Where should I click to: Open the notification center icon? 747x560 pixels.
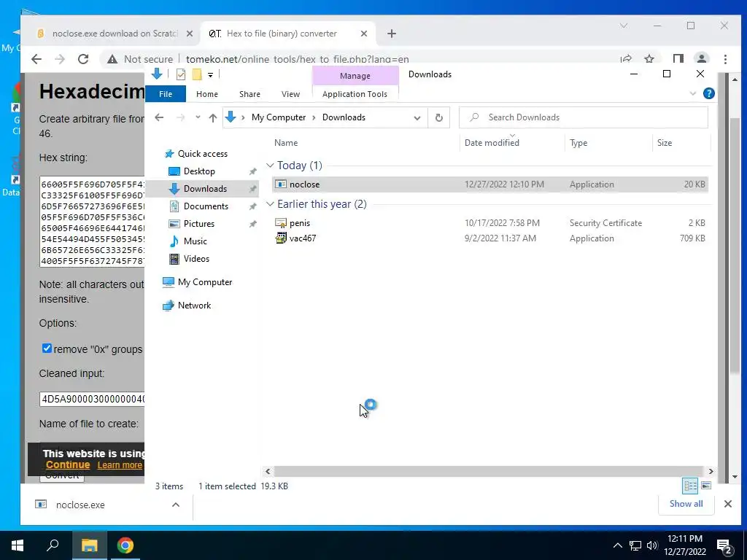pos(724,546)
